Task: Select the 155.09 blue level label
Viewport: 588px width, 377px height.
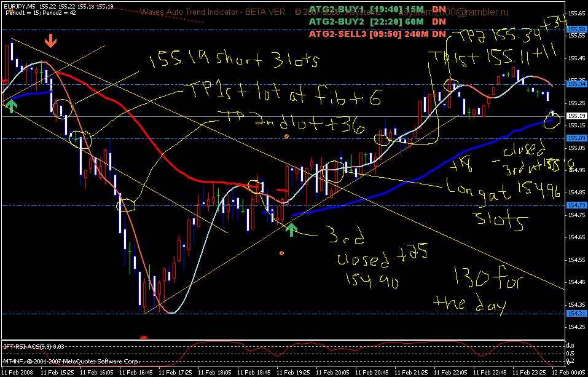Action: click(577, 138)
